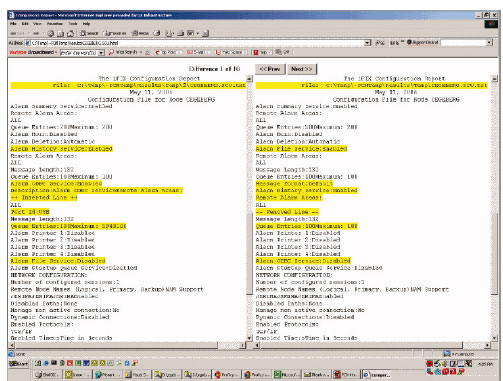Click the Support Central link

(x=423, y=43)
